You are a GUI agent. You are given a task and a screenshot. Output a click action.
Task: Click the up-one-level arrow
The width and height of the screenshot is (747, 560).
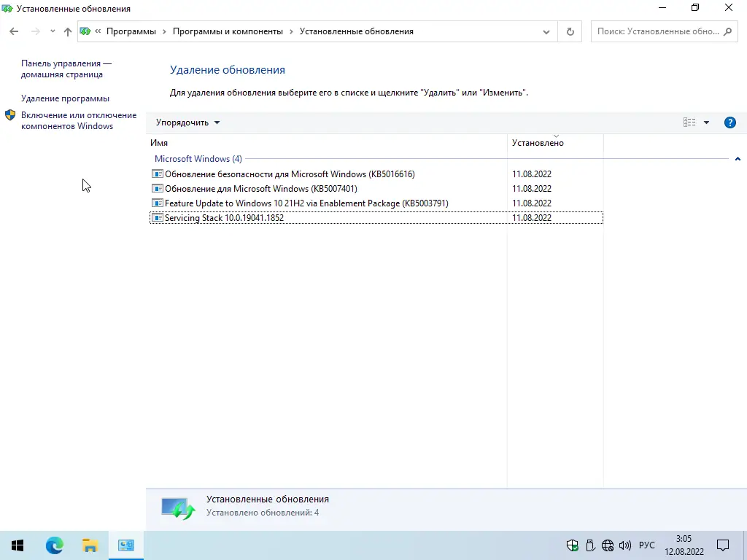68,31
